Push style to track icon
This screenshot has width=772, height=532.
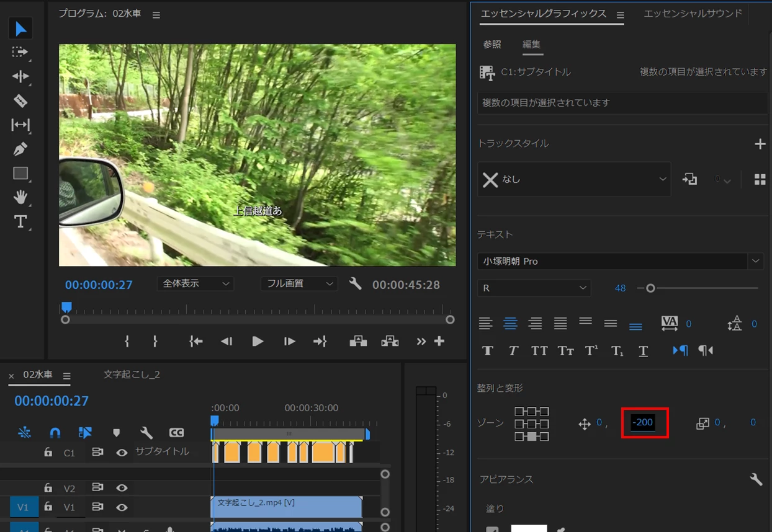click(x=689, y=179)
